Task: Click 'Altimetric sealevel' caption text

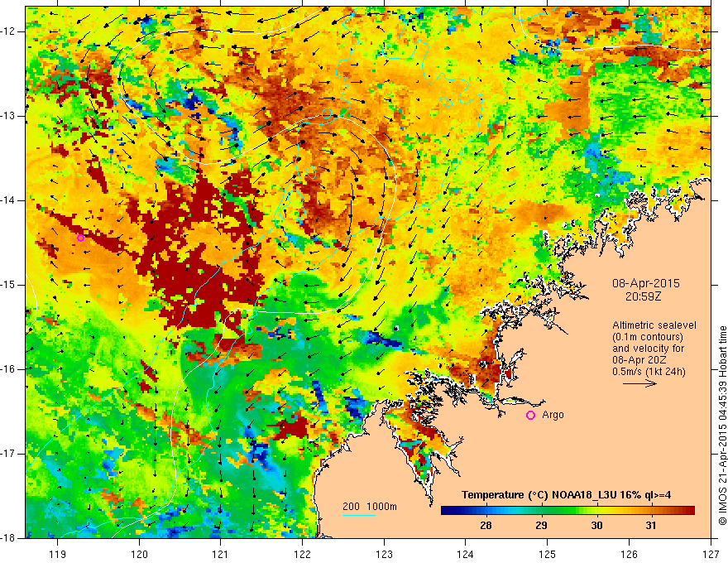Action: click(654, 325)
